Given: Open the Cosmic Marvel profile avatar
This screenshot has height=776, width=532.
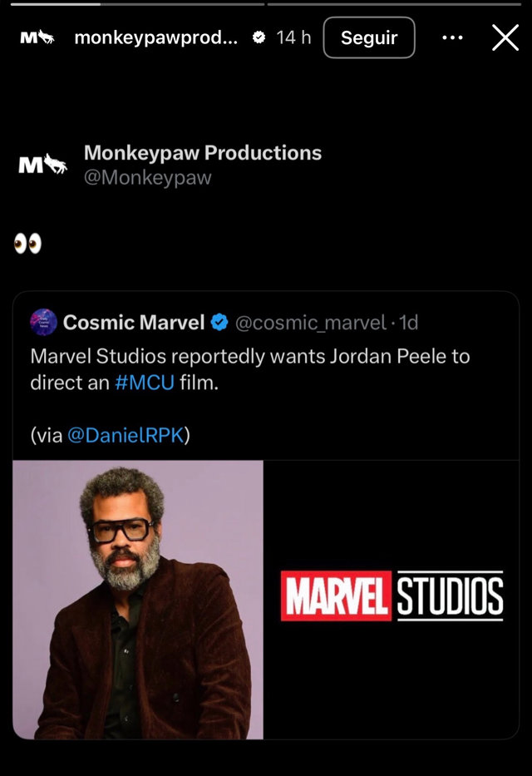Looking at the screenshot, I should click(43, 322).
